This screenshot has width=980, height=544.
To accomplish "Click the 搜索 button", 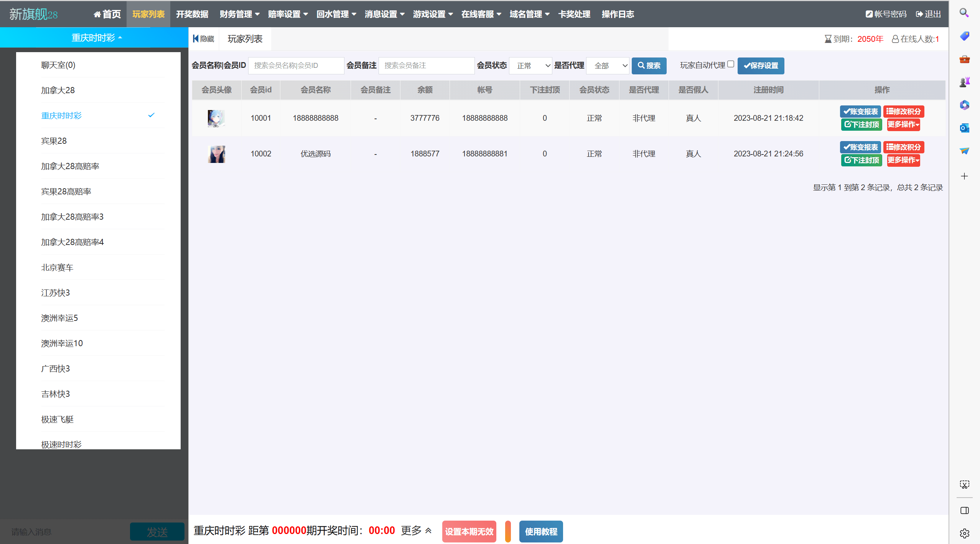I will click(649, 66).
